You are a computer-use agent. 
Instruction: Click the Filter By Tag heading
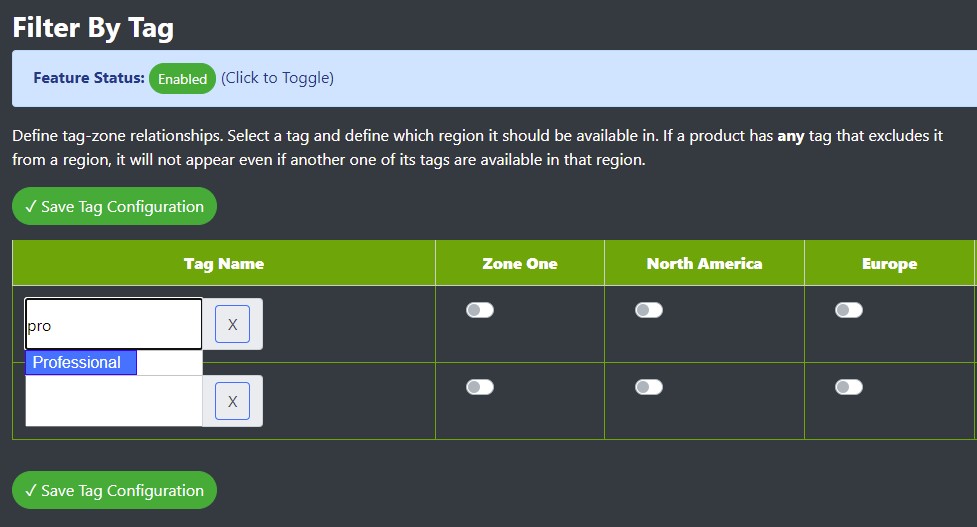(93, 28)
